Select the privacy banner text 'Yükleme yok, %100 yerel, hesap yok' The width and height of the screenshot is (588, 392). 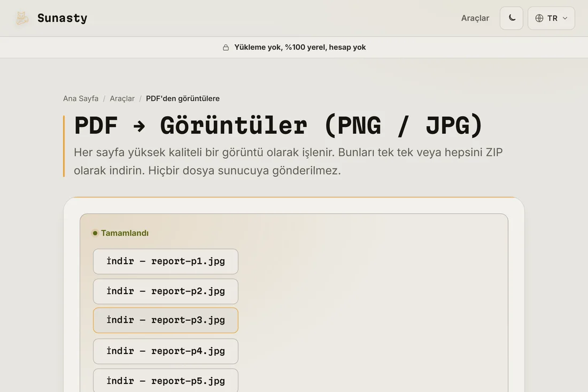[300, 47]
